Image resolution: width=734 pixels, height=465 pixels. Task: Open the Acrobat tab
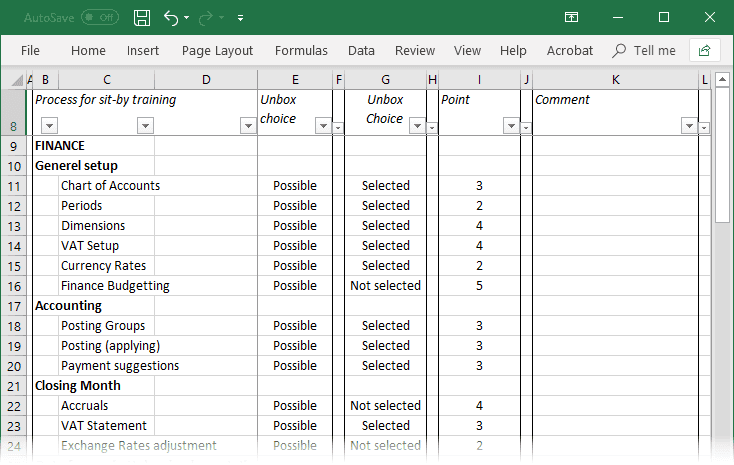click(570, 50)
